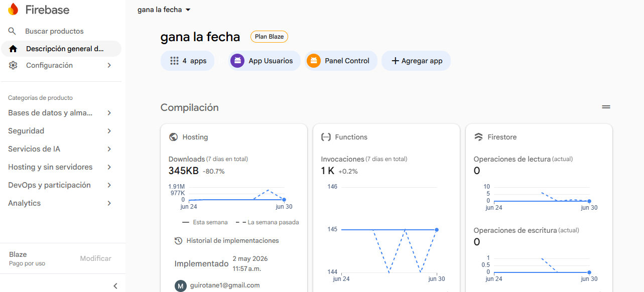Click the apps grid icon
The width and height of the screenshot is (644, 292).
coord(174,61)
